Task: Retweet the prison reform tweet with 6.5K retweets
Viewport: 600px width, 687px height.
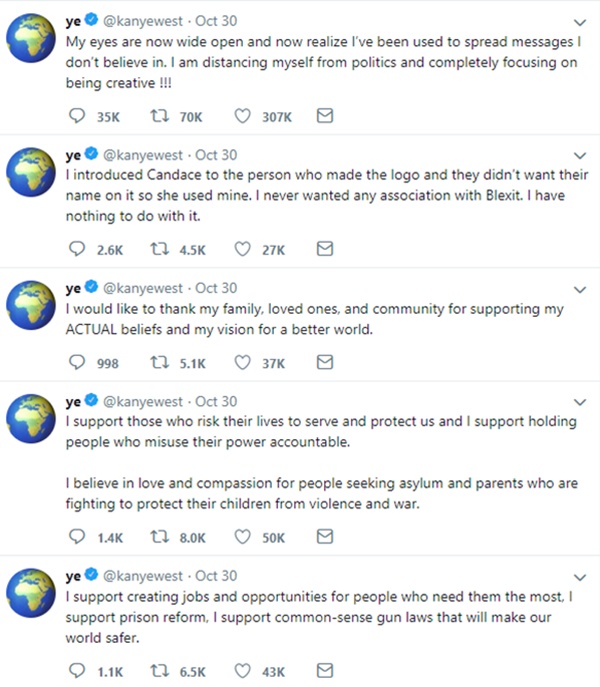Action: pyautogui.click(x=157, y=670)
